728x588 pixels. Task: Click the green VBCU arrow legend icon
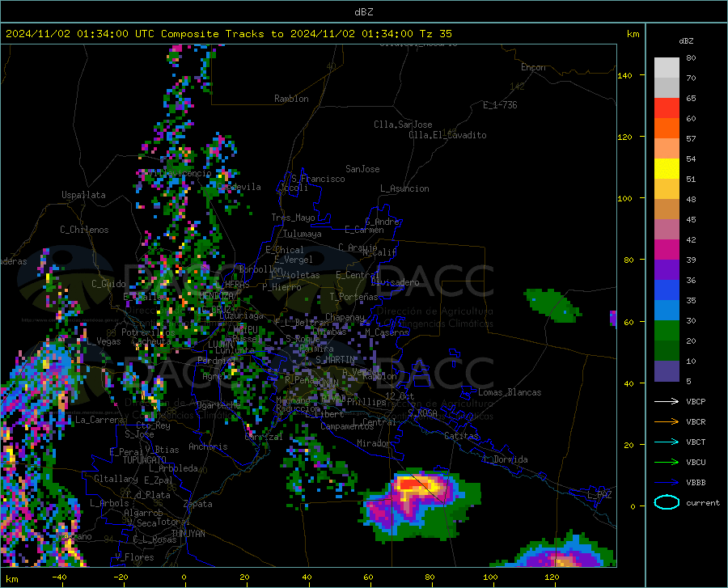[x=667, y=462]
